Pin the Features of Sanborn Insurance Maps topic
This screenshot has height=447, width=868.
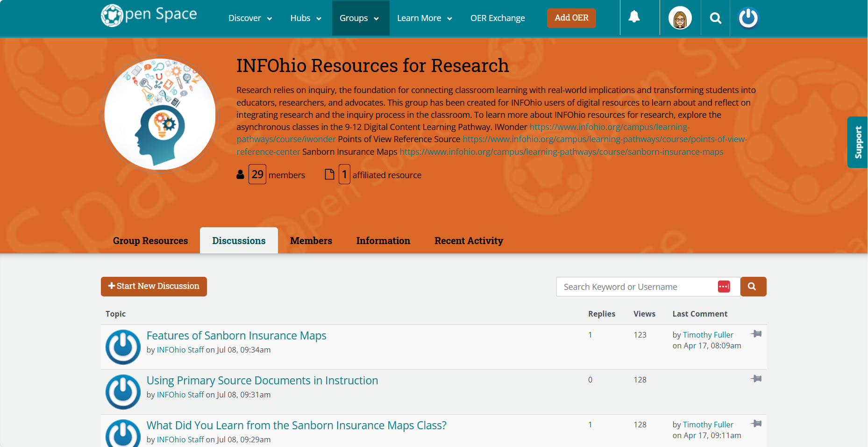(756, 334)
